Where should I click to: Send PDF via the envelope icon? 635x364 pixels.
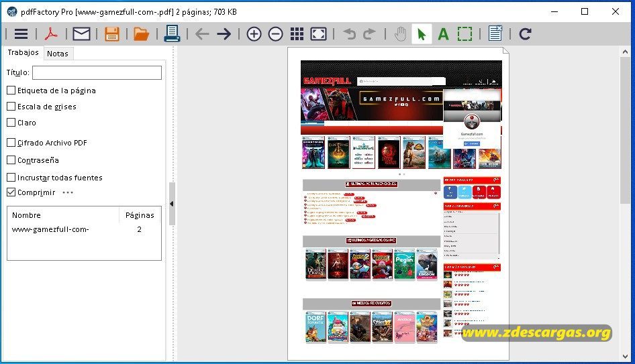[x=81, y=34]
